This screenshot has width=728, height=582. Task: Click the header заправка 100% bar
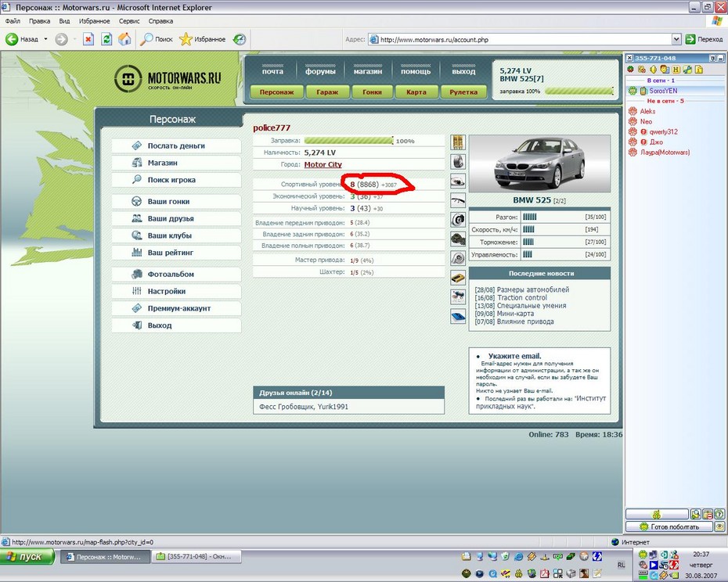click(x=579, y=92)
